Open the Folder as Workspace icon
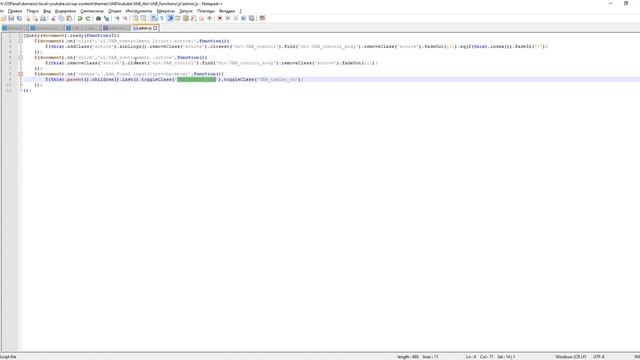The height and width of the screenshot is (360, 640). click(202, 18)
